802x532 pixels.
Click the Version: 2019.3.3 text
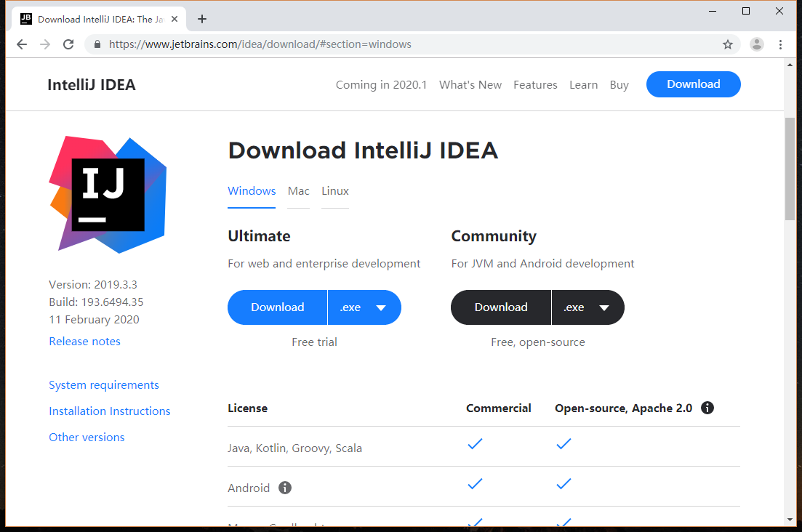pyautogui.click(x=93, y=285)
